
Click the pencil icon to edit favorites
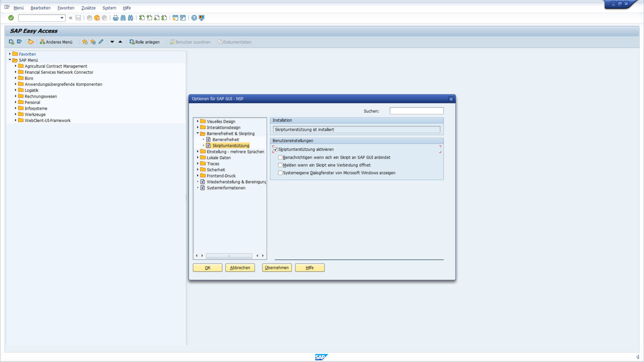click(x=101, y=41)
